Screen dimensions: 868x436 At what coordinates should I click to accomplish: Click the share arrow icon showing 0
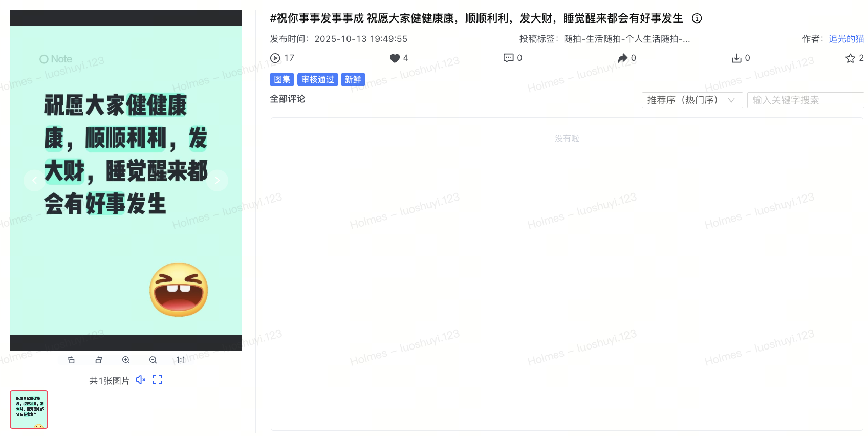point(622,58)
